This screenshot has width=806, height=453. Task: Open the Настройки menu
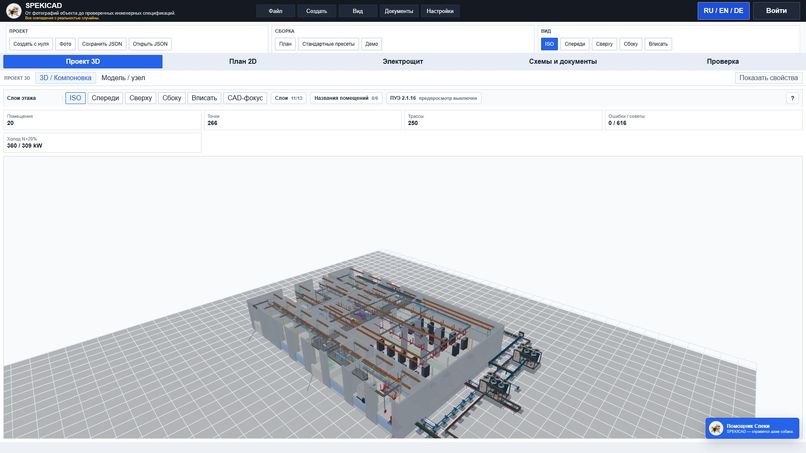[440, 11]
